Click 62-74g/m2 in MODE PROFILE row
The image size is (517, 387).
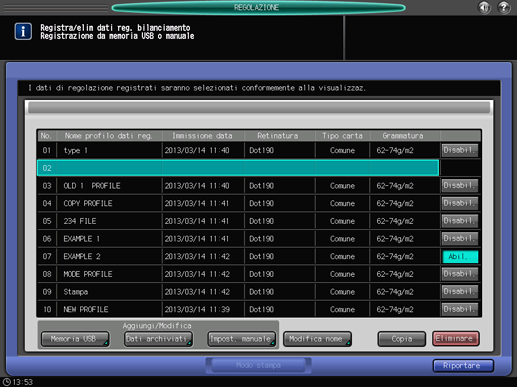(x=395, y=274)
